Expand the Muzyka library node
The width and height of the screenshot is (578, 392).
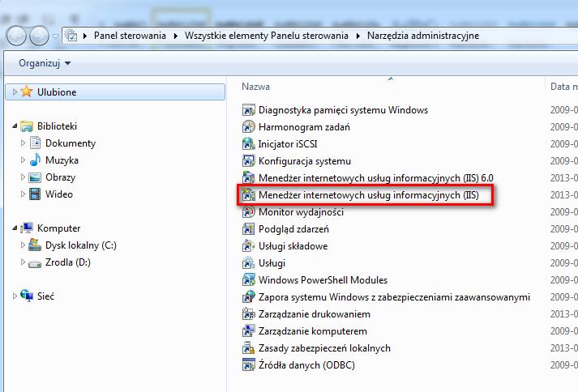click(x=23, y=160)
